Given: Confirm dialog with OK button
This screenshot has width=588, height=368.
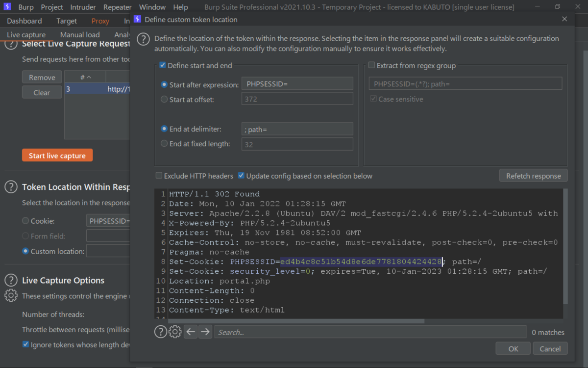Looking at the screenshot, I should tap(513, 348).
